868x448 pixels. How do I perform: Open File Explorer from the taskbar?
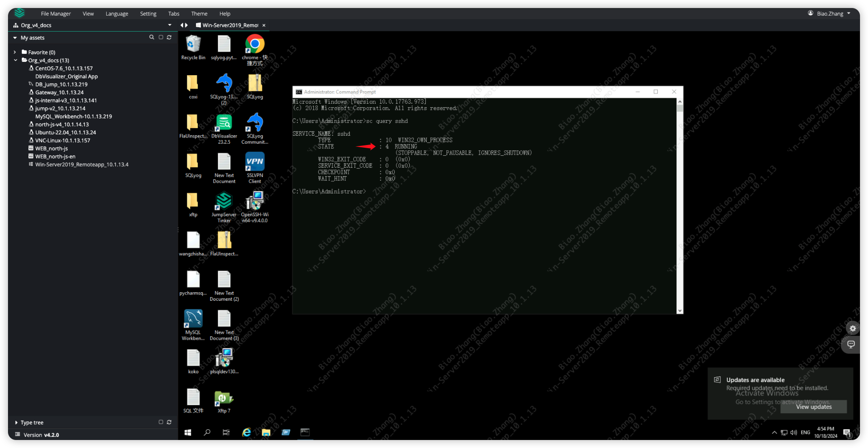[x=266, y=432]
